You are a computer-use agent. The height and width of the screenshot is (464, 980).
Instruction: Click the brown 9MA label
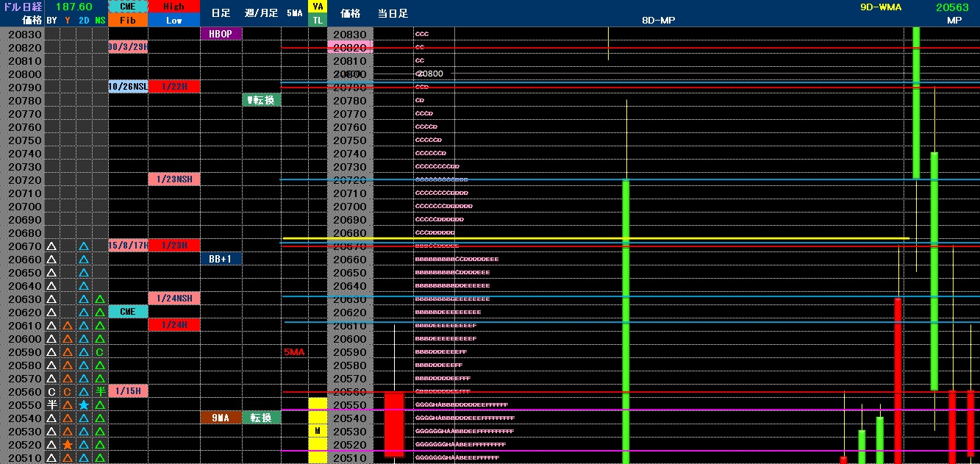click(x=221, y=418)
